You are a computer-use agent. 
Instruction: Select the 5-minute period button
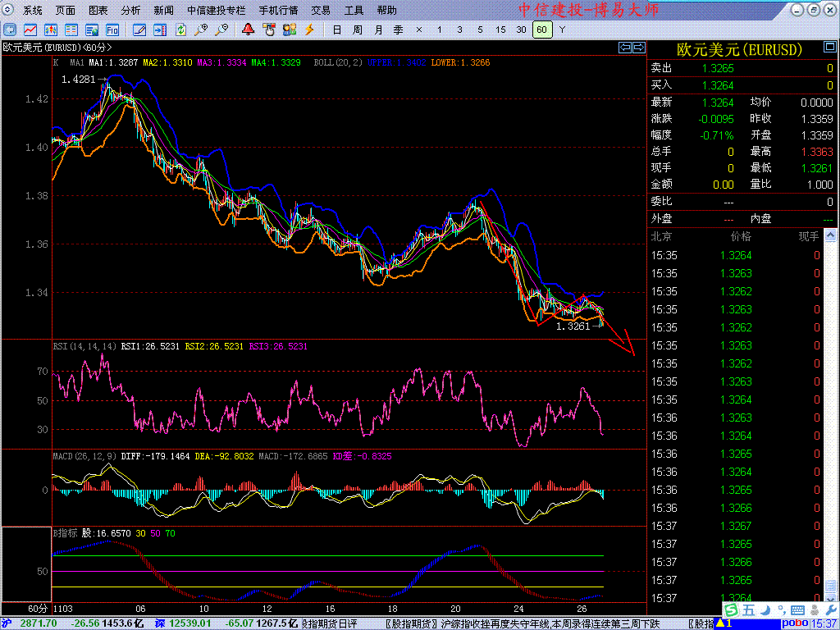pyautogui.click(x=480, y=30)
